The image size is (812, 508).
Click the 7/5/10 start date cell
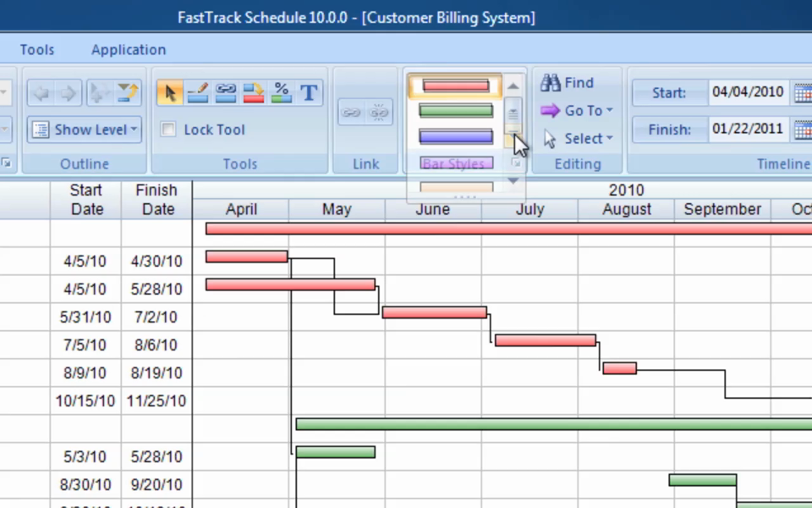click(x=85, y=345)
